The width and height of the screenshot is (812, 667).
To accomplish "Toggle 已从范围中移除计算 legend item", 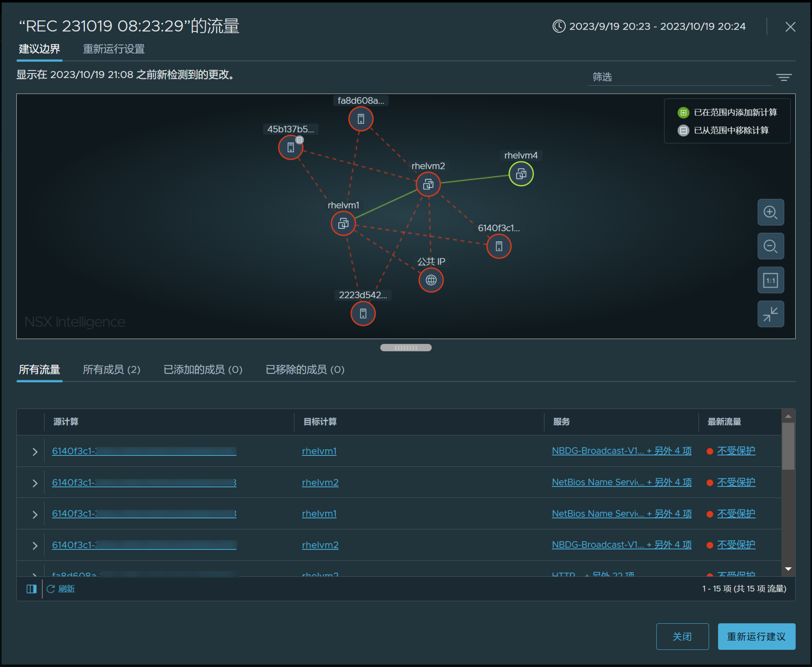I will (728, 130).
